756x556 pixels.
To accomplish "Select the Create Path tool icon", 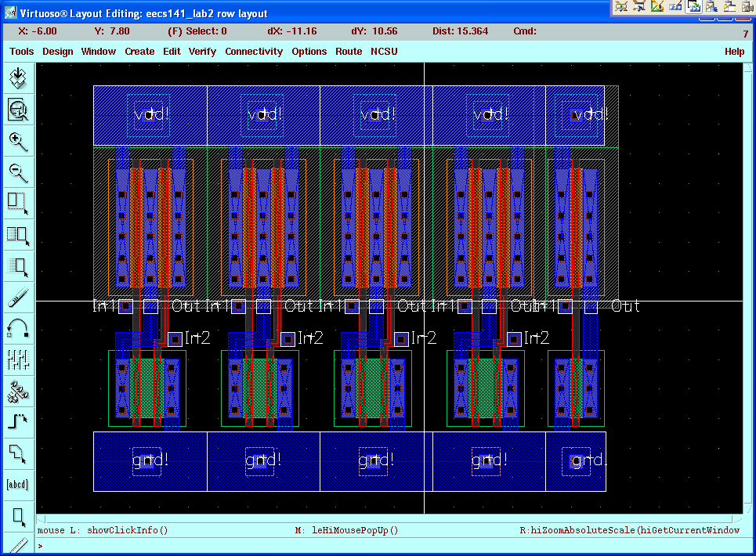I will (x=18, y=421).
